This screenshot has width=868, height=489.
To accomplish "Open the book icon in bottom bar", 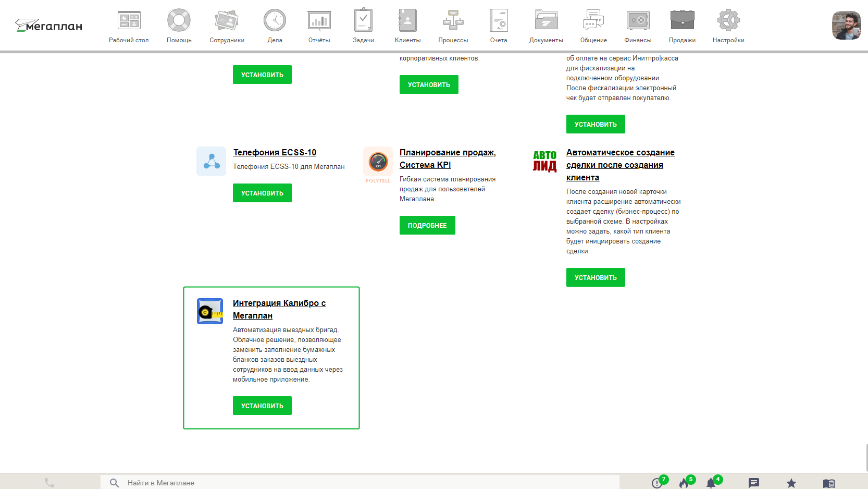I will [x=829, y=483].
